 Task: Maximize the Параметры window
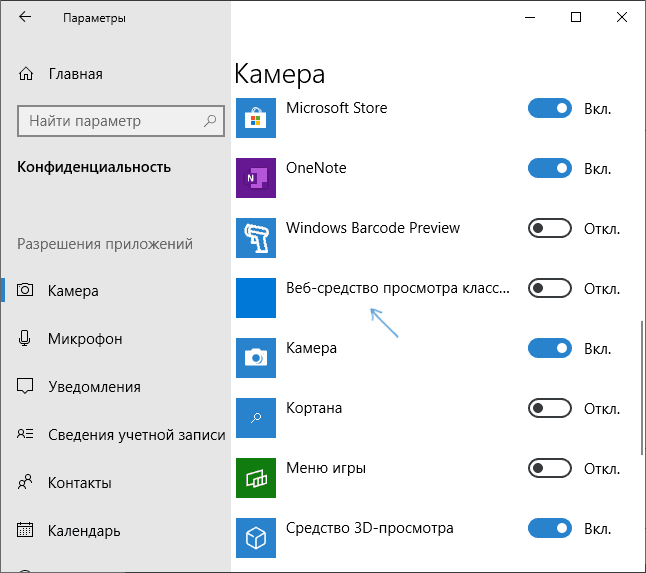(576, 17)
